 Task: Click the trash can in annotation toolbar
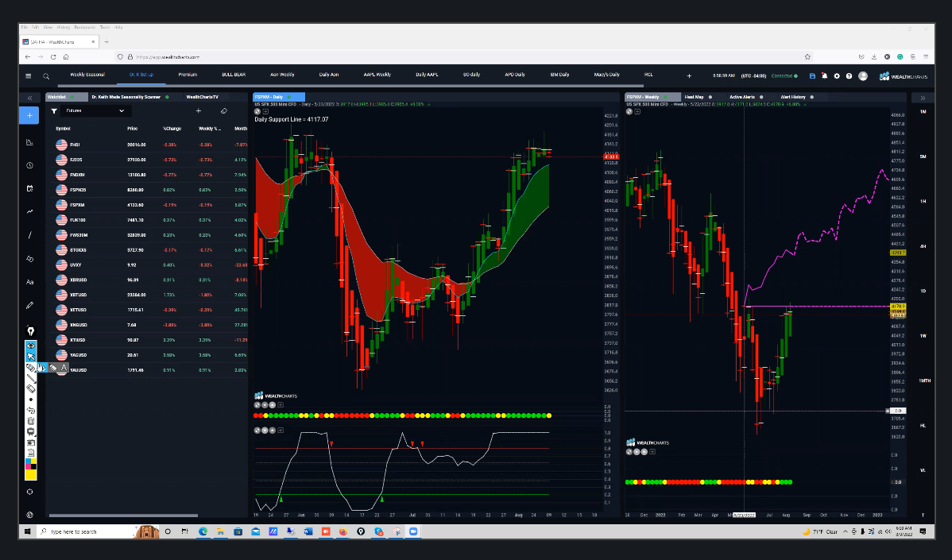click(x=31, y=421)
